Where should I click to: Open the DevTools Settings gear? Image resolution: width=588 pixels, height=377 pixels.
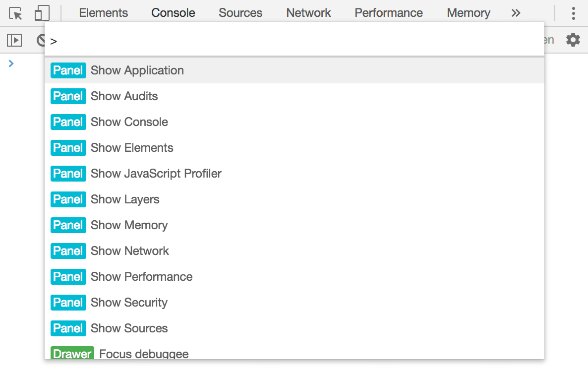click(x=573, y=40)
